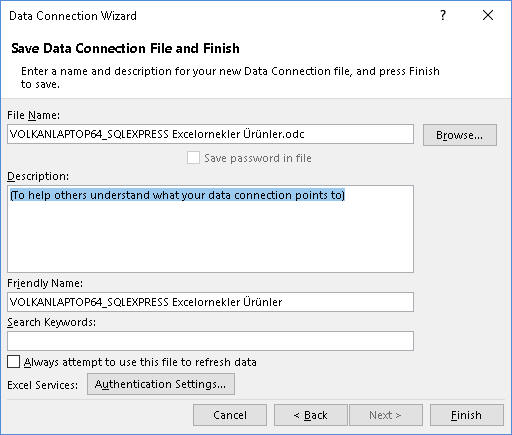Click the help question mark icon
512x435 pixels.
[x=443, y=15]
